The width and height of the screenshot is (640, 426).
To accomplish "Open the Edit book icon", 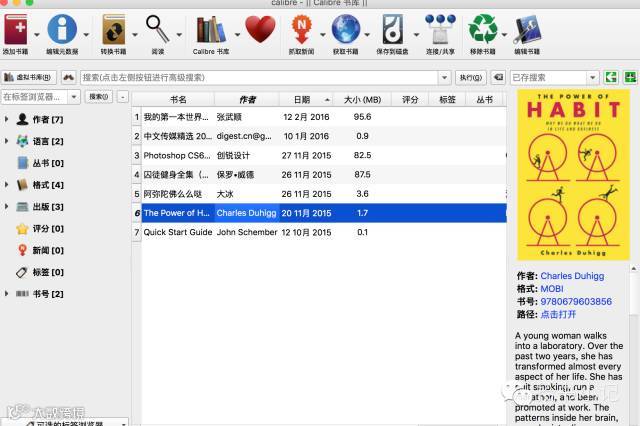I will coord(527,30).
